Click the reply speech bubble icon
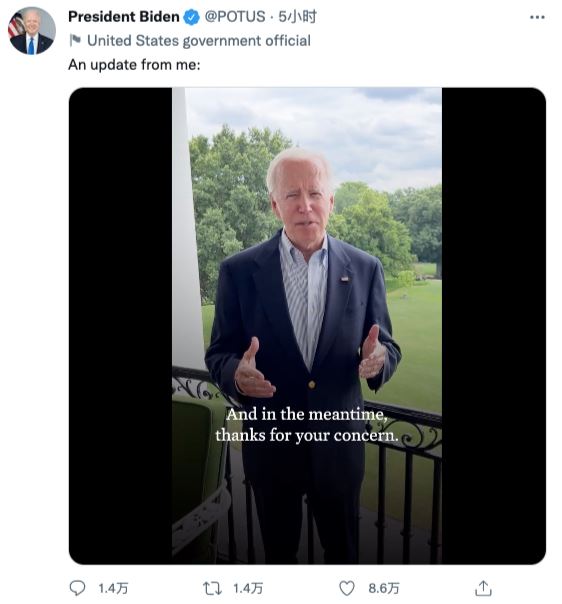This screenshot has height=604, width=562. coord(77,588)
